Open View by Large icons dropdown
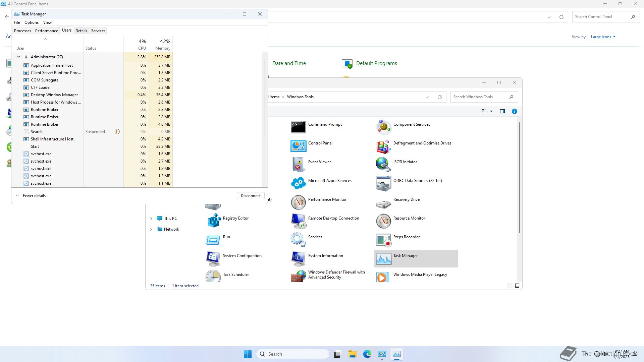The height and width of the screenshot is (362, 644). click(x=603, y=37)
